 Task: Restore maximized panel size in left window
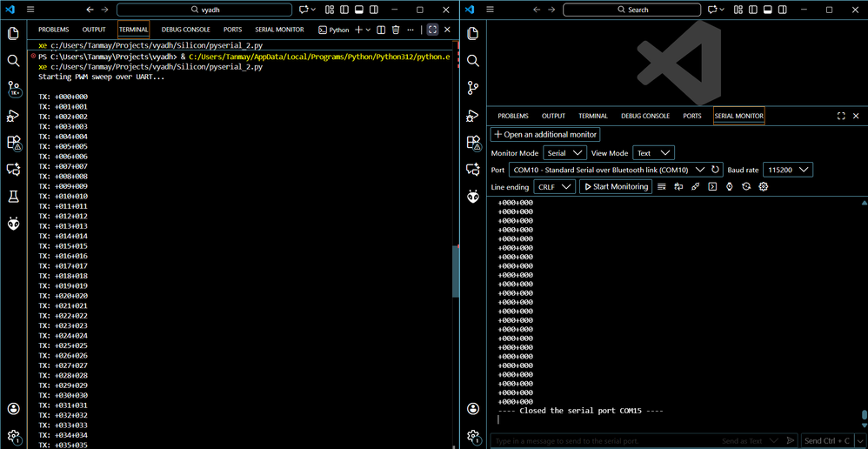point(431,30)
